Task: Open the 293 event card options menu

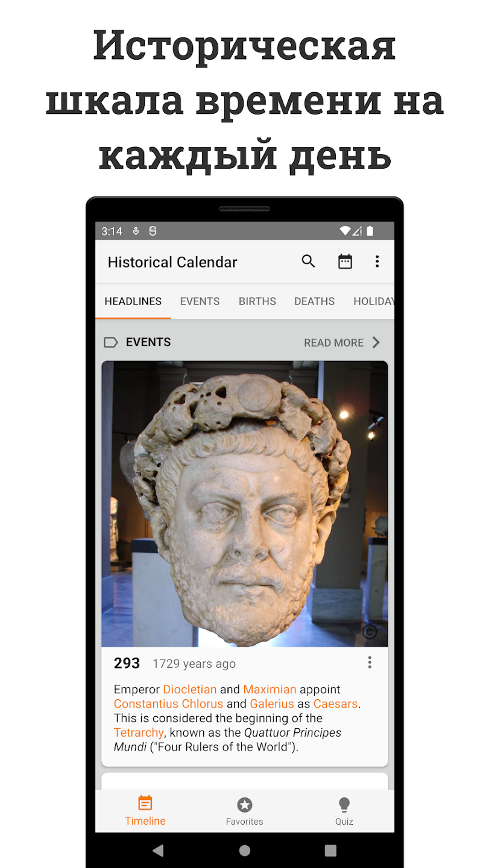Action: pos(370,663)
